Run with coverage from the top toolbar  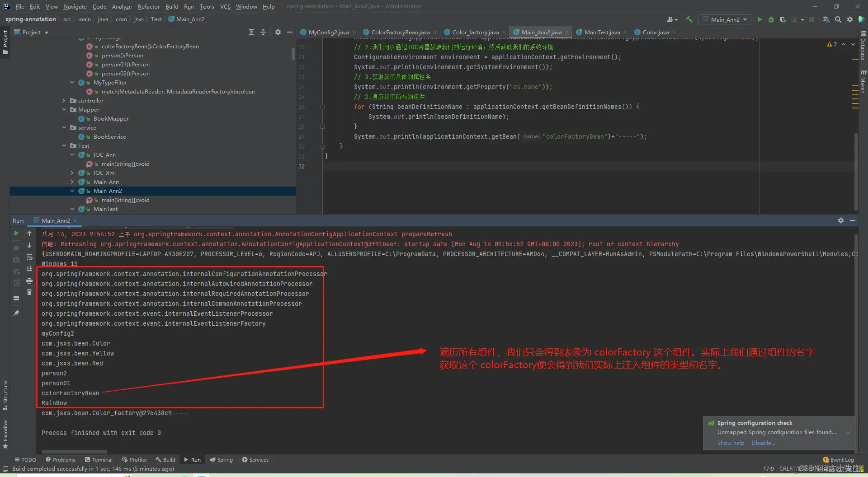click(783, 19)
